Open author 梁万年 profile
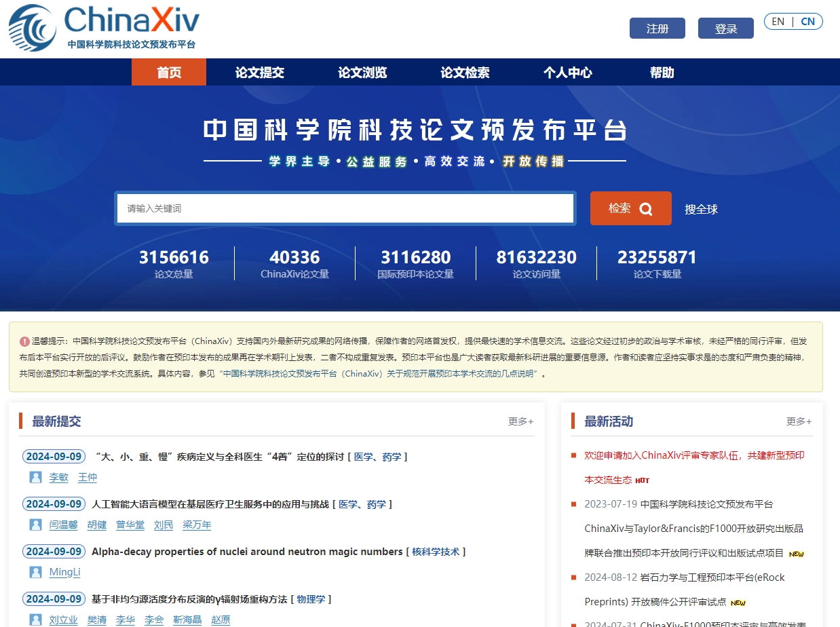840x627 pixels. tap(197, 525)
